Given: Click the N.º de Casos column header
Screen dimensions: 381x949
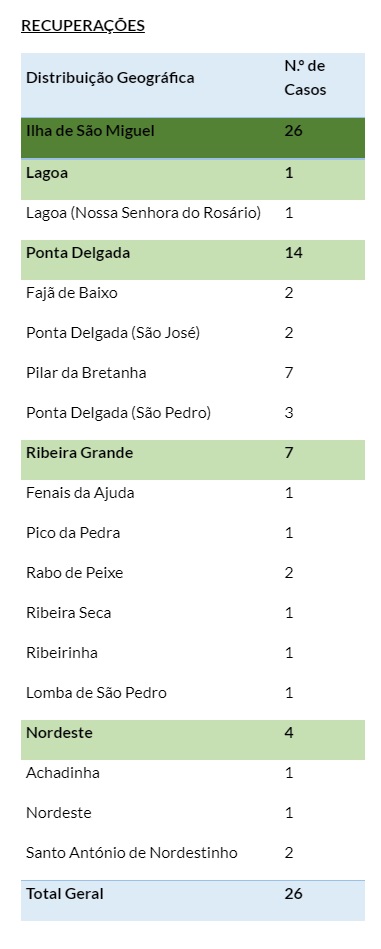Looking at the screenshot, I should click(305, 78).
